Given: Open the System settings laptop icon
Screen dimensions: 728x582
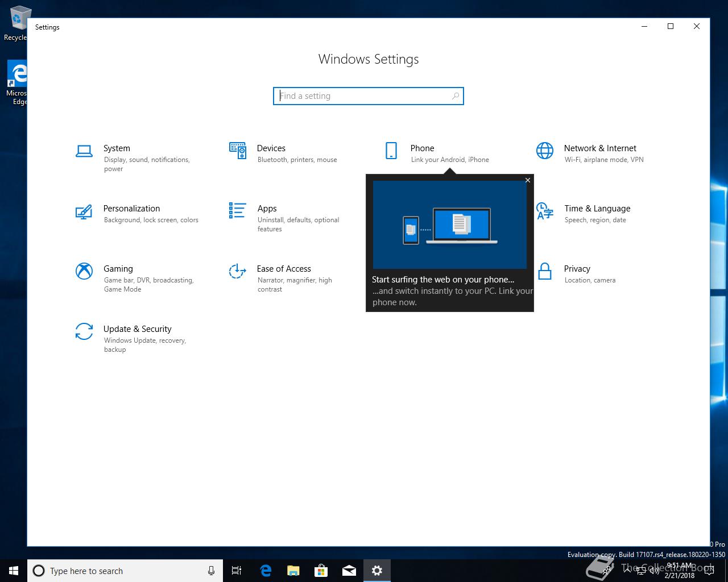Looking at the screenshot, I should pos(84,151).
